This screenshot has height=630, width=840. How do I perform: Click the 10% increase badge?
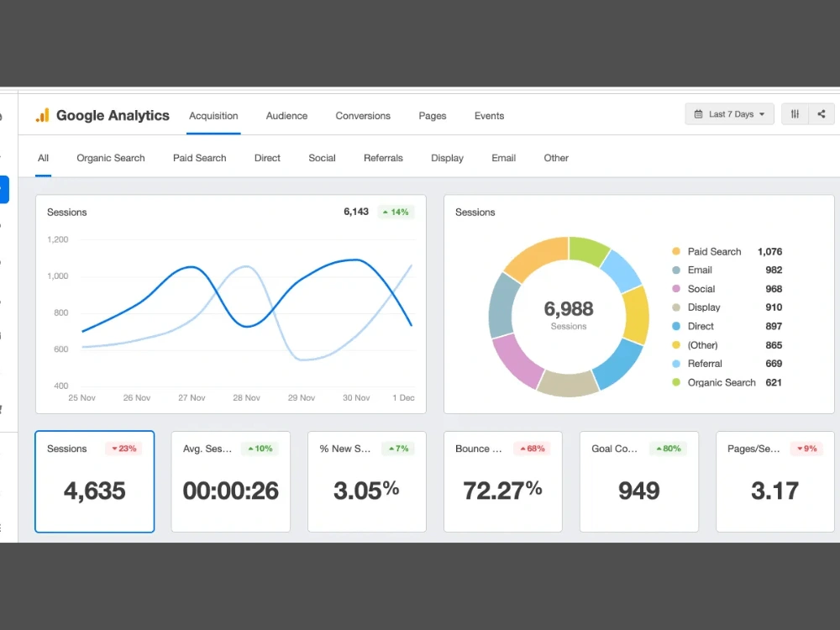click(260, 449)
